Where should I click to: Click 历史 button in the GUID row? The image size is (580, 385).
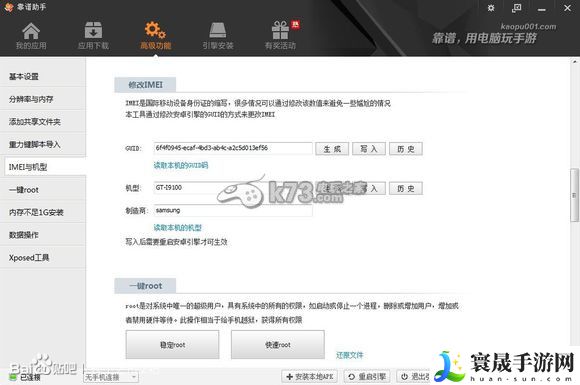click(x=406, y=149)
